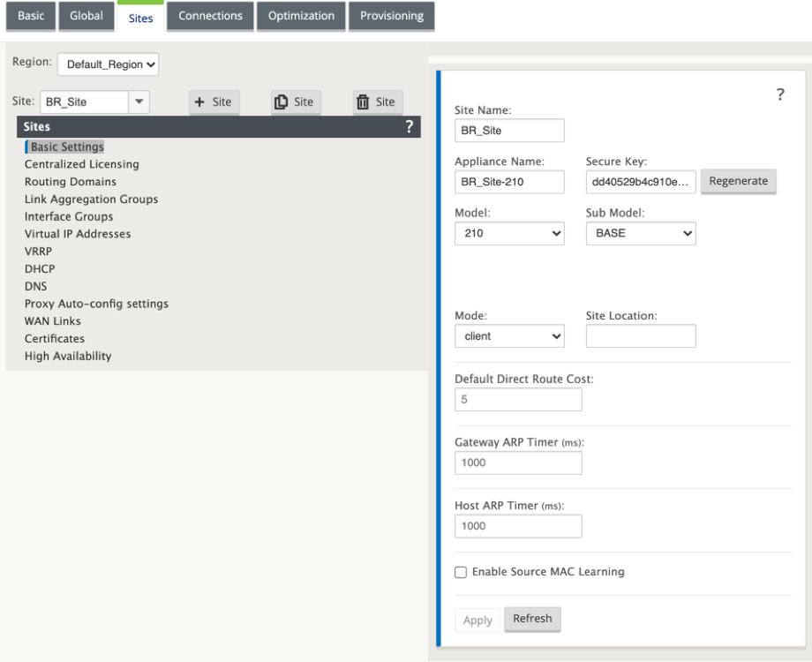Open the Sub Model dropdown showing BASE
This screenshot has height=662, width=812.
pyautogui.click(x=641, y=233)
